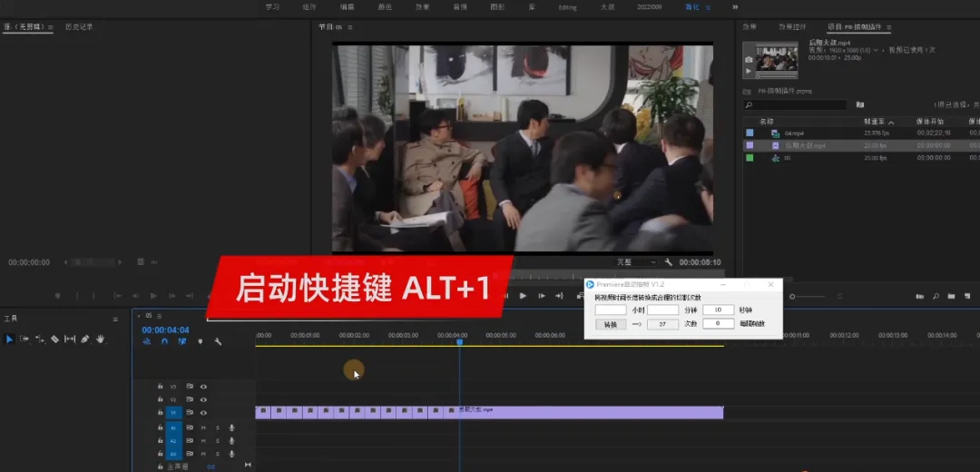The height and width of the screenshot is (472, 980).
Task: Select the Razor tool
Action: point(55,339)
